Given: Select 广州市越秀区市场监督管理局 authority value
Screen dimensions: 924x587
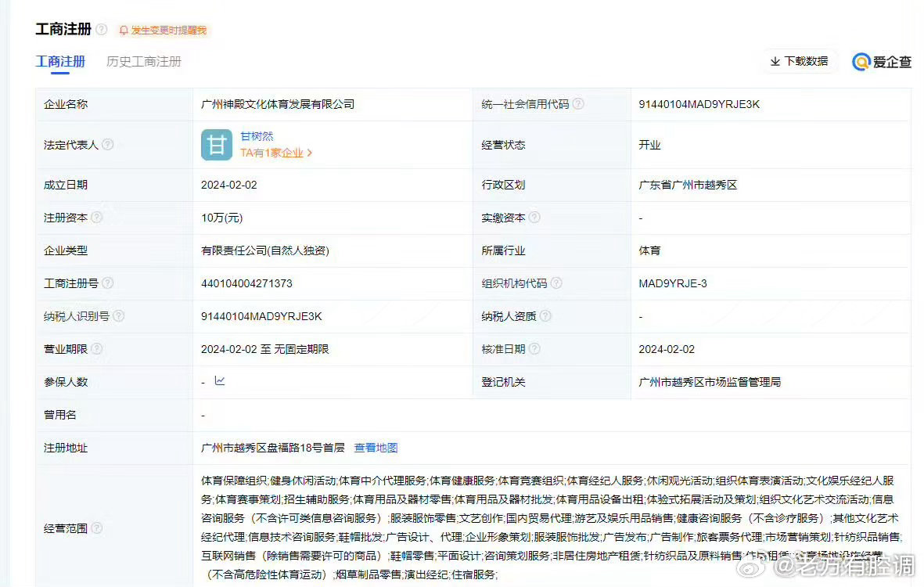Looking at the screenshot, I should coord(710,382).
